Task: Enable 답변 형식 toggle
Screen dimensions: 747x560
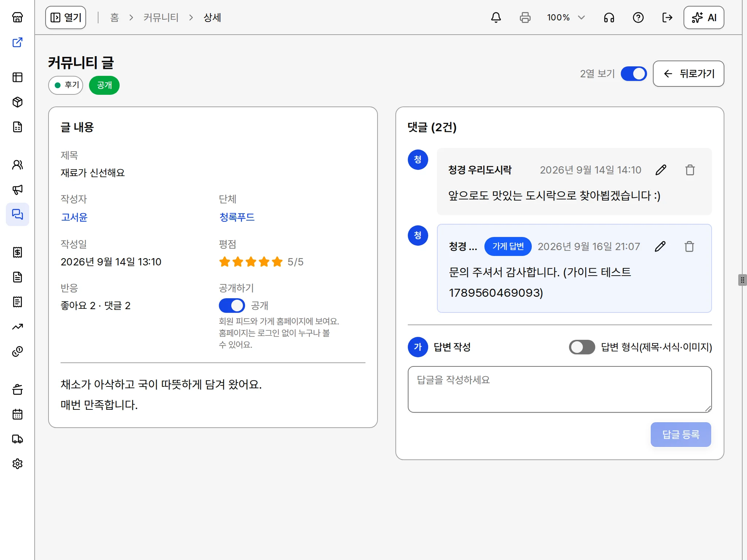Action: point(582,347)
